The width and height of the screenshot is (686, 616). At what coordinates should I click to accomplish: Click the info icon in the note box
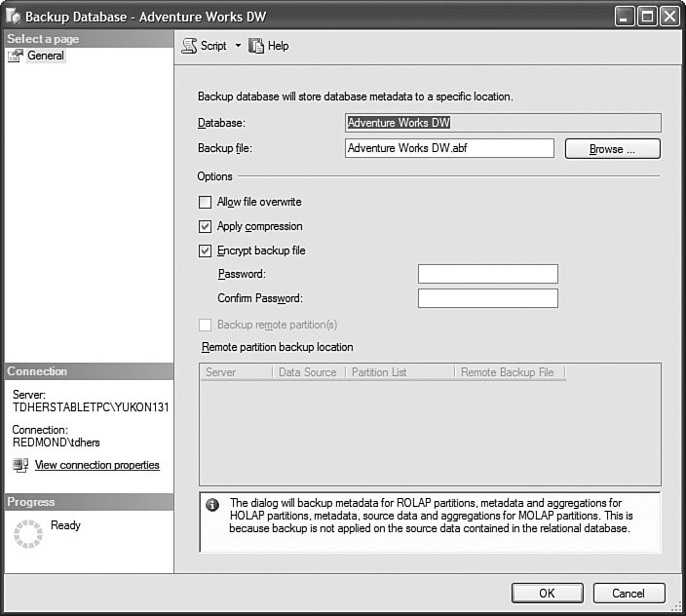212,505
